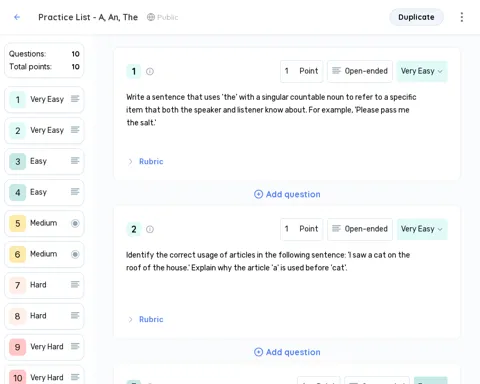Click the Practice List - A, An, The title

coord(88,17)
